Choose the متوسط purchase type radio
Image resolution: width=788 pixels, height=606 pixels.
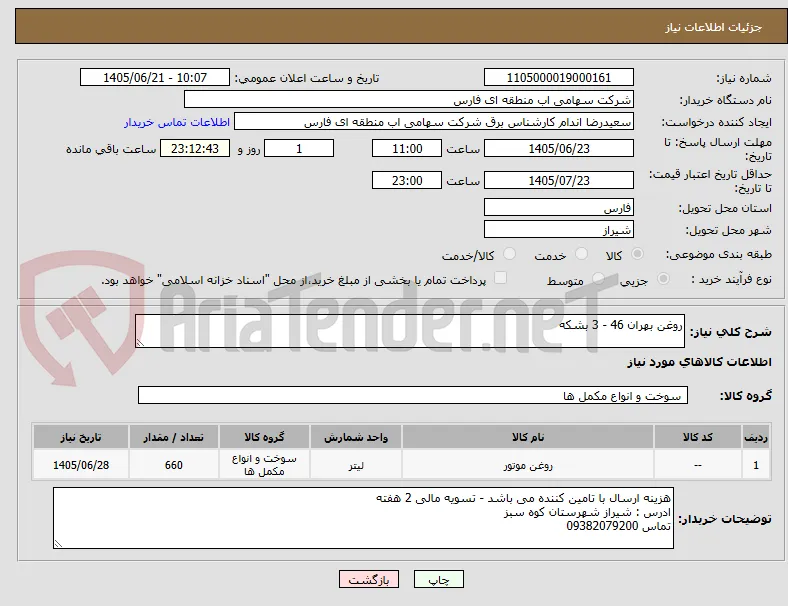click(598, 279)
